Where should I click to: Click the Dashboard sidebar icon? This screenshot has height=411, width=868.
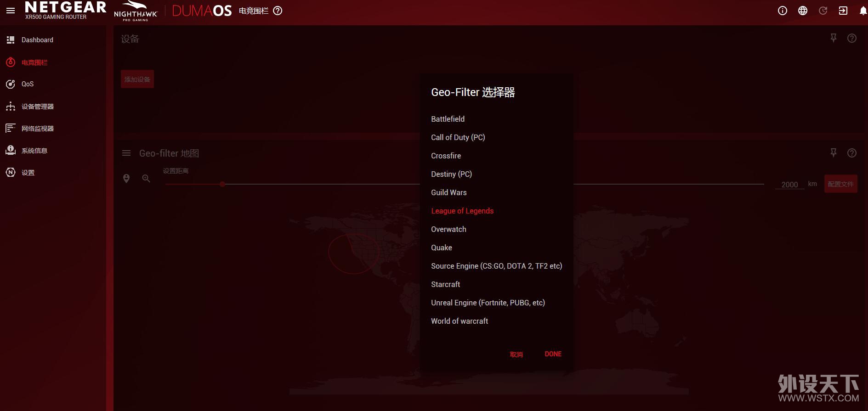11,40
